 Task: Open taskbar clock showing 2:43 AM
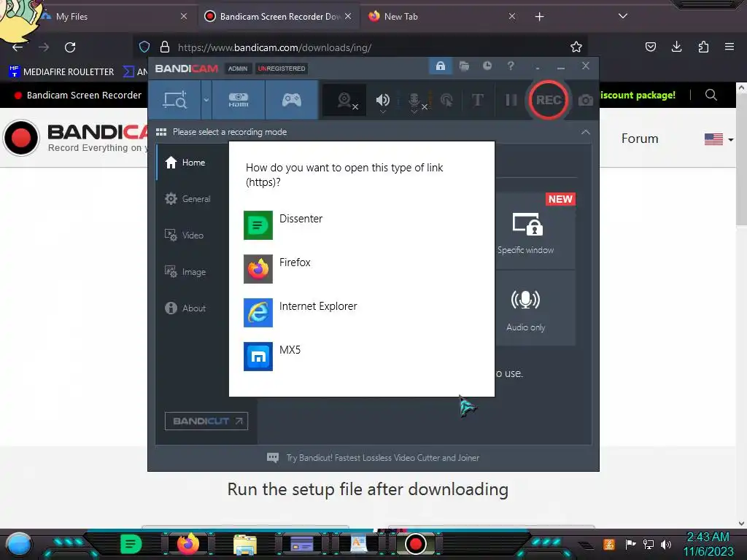point(708,544)
